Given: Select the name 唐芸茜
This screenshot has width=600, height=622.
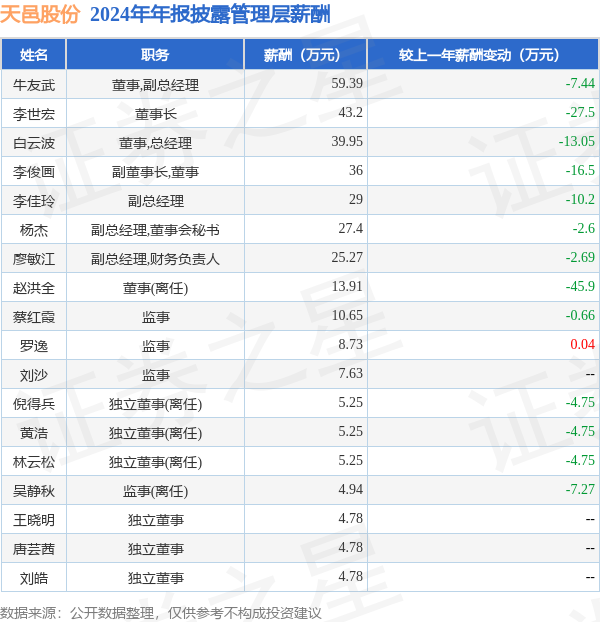Looking at the screenshot, I should point(34,549).
